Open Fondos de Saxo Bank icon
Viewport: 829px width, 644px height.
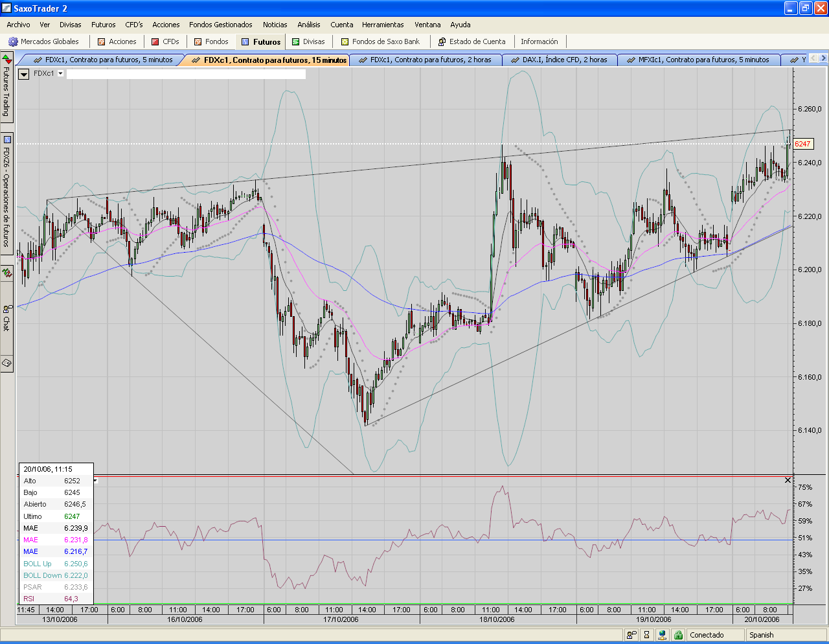[345, 41]
